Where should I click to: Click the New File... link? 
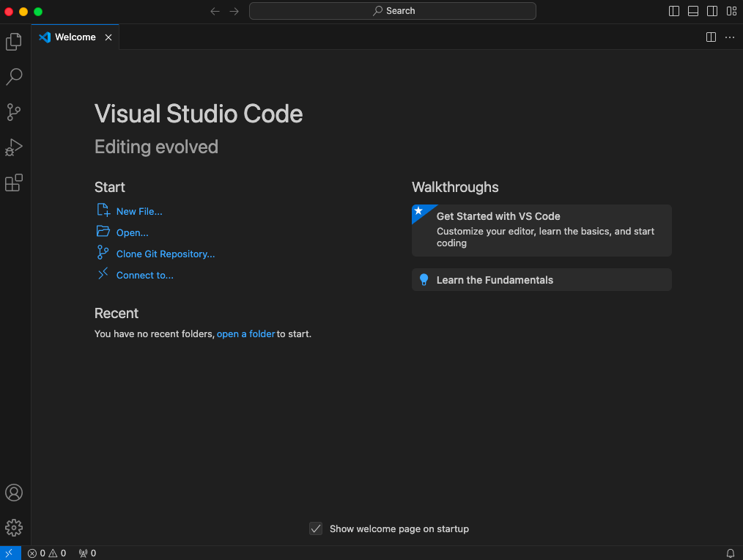138,212
